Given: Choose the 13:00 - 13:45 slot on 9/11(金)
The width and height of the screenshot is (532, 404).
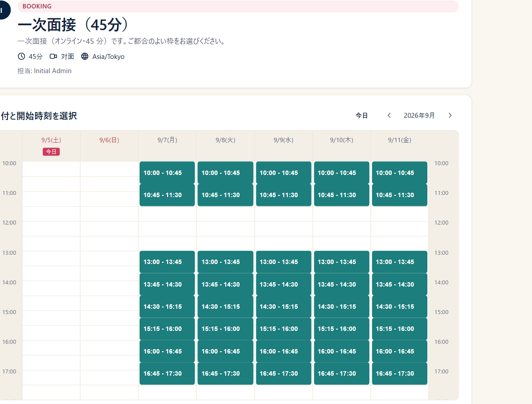Looking at the screenshot, I should 400,262.
